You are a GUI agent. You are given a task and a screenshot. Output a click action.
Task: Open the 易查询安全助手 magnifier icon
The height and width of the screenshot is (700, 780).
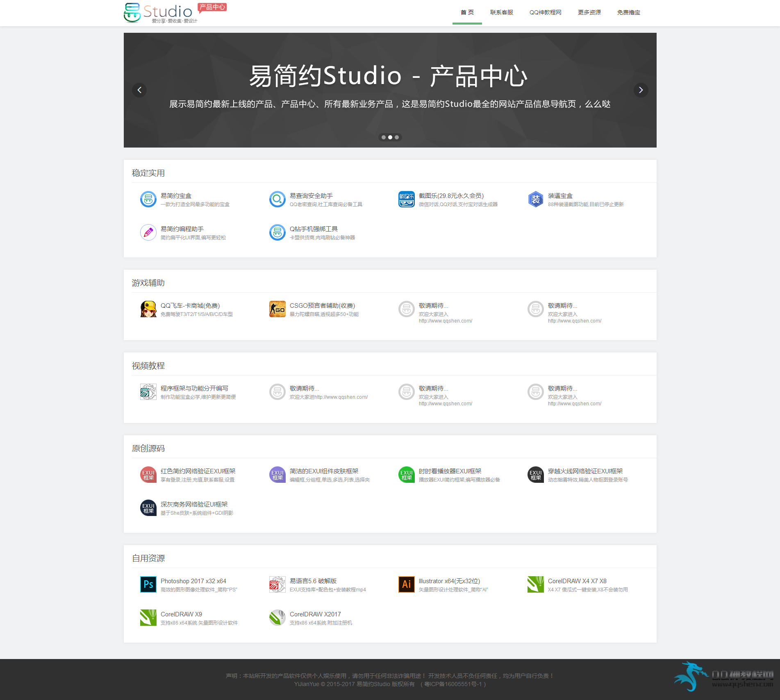pyautogui.click(x=277, y=200)
